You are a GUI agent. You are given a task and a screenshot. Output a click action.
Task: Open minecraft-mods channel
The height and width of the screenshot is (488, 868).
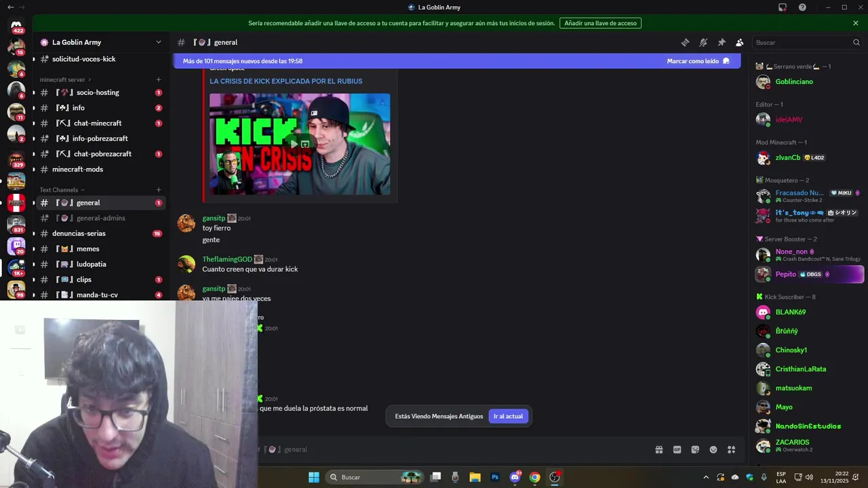pyautogui.click(x=100, y=169)
